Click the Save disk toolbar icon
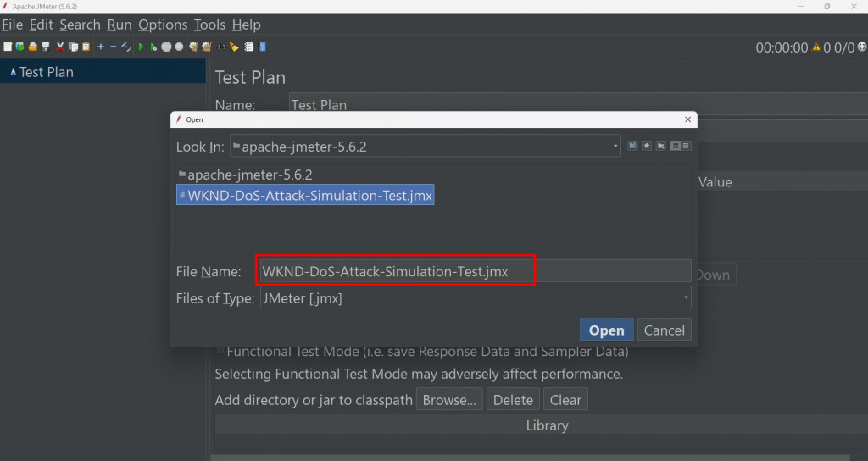868x461 pixels. 46,47
